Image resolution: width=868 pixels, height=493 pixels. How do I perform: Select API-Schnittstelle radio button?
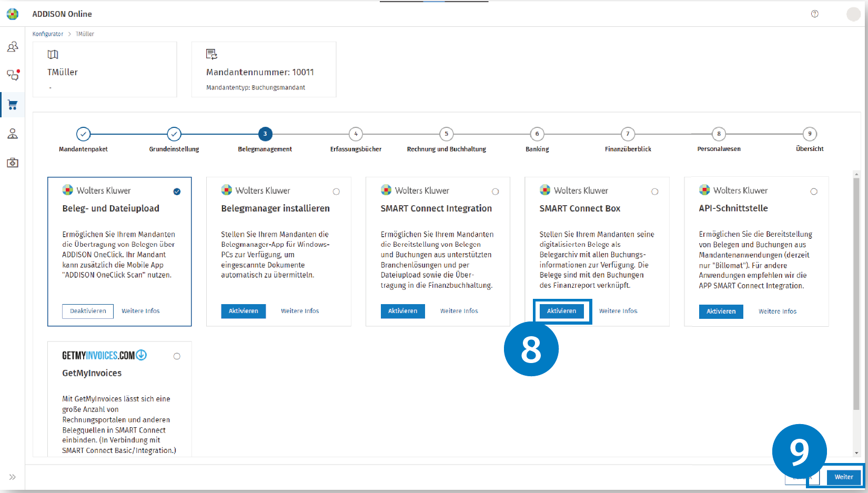pyautogui.click(x=814, y=192)
